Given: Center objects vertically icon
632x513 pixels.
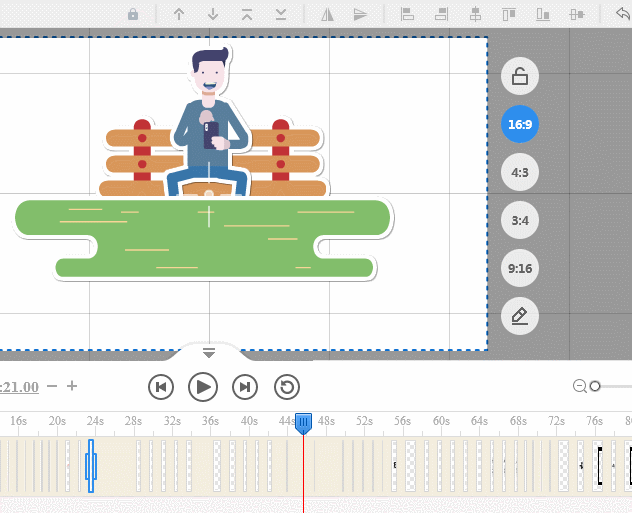Looking at the screenshot, I should (x=577, y=15).
